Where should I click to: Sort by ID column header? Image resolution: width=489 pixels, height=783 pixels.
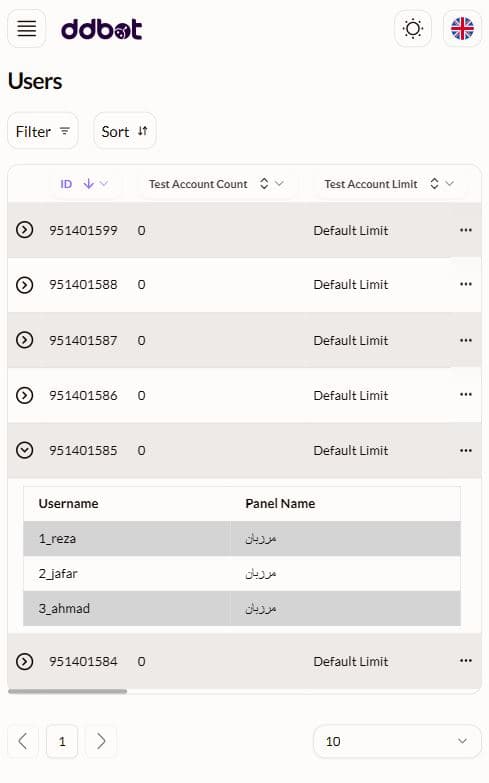[84, 184]
